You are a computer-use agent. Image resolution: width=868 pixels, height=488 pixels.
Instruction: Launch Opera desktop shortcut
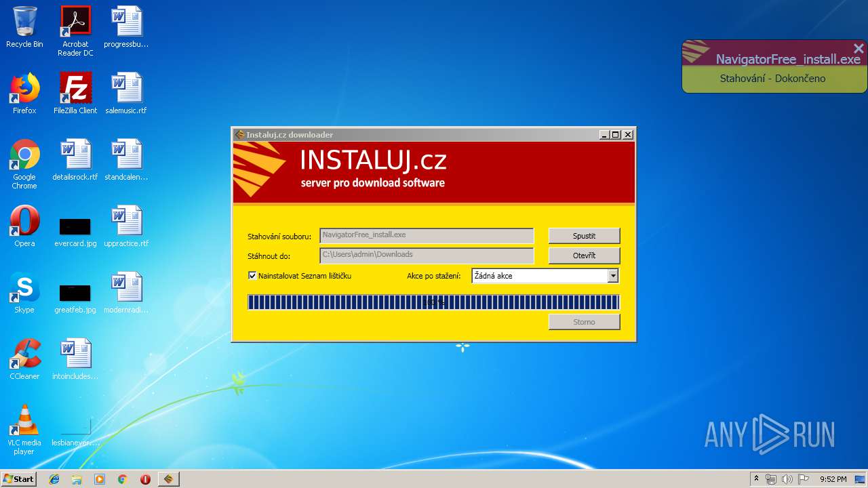click(x=24, y=226)
